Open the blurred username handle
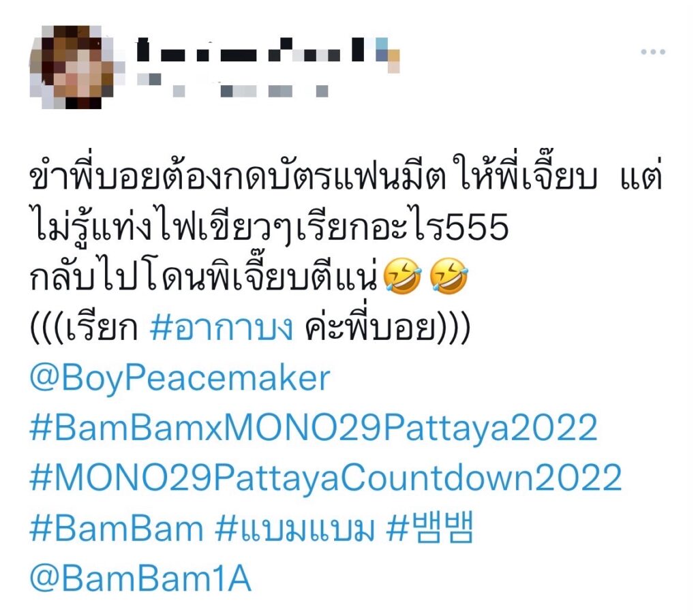 pos(233,85)
